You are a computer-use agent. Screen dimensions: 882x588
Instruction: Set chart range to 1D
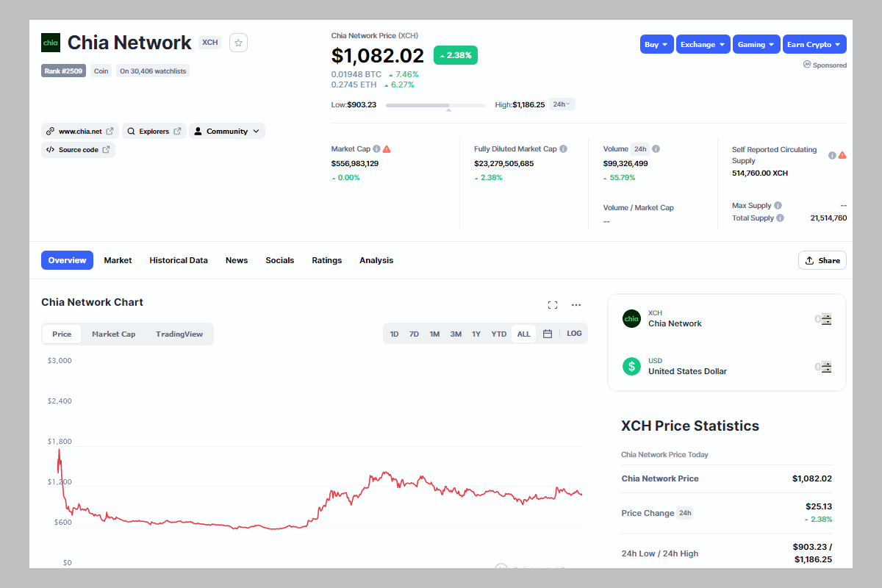point(394,334)
